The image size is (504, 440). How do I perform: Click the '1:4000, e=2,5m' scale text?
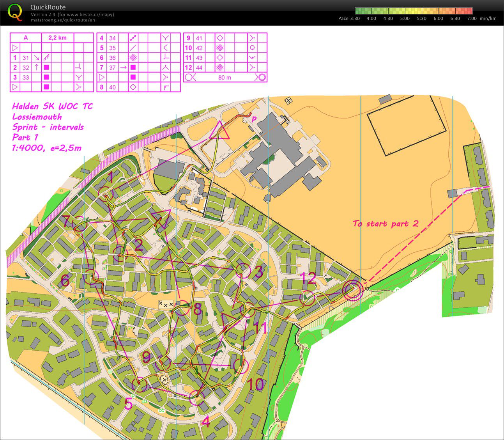[46, 148]
